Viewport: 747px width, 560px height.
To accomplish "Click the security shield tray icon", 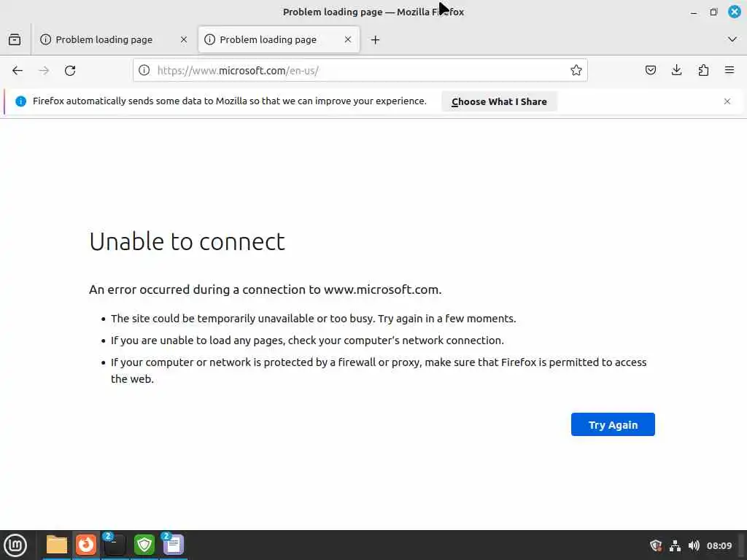I will pos(656,545).
